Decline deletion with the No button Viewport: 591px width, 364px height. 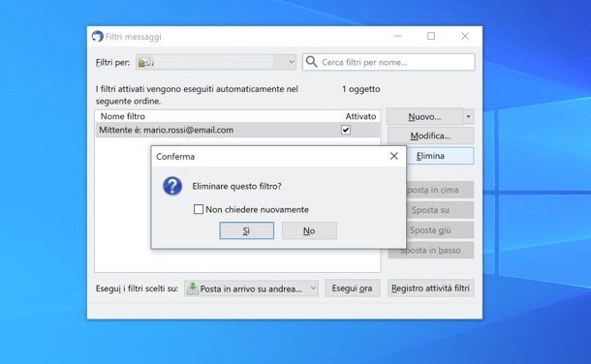(x=309, y=230)
